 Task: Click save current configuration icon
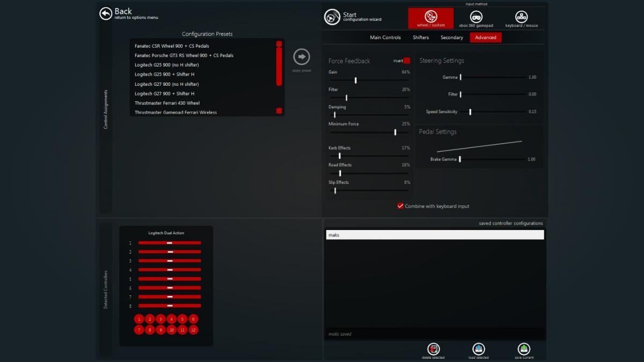[x=524, y=349]
